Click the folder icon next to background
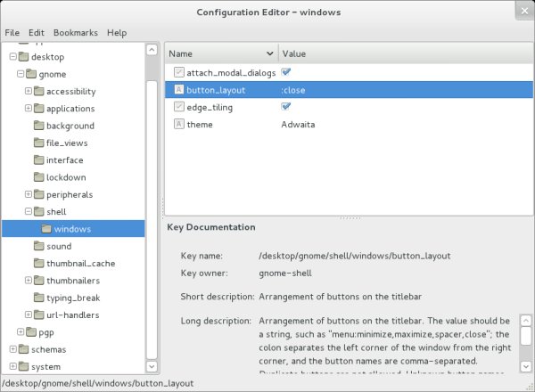Image resolution: width=535 pixels, height=392 pixels. pos(38,126)
